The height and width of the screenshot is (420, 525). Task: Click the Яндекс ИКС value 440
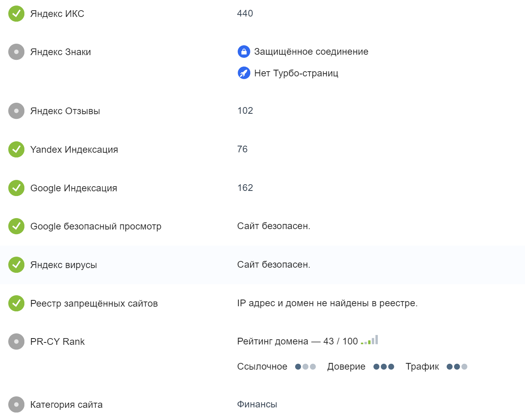click(245, 13)
